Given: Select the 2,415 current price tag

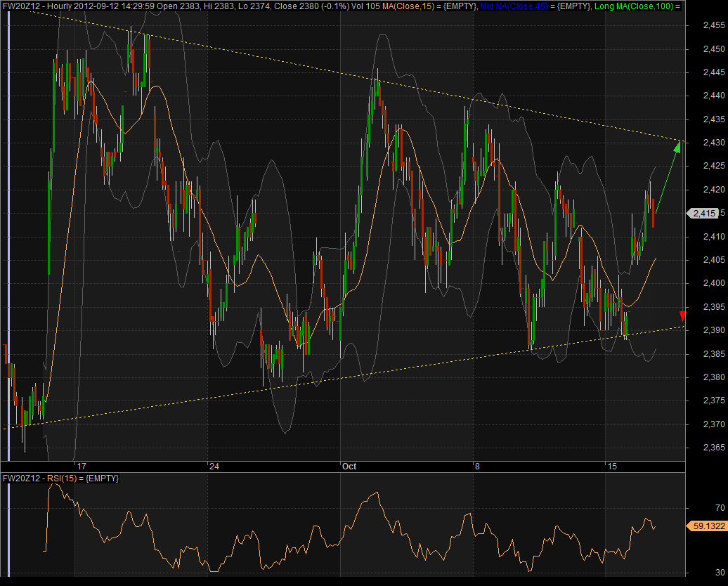Looking at the screenshot, I should tap(703, 213).
